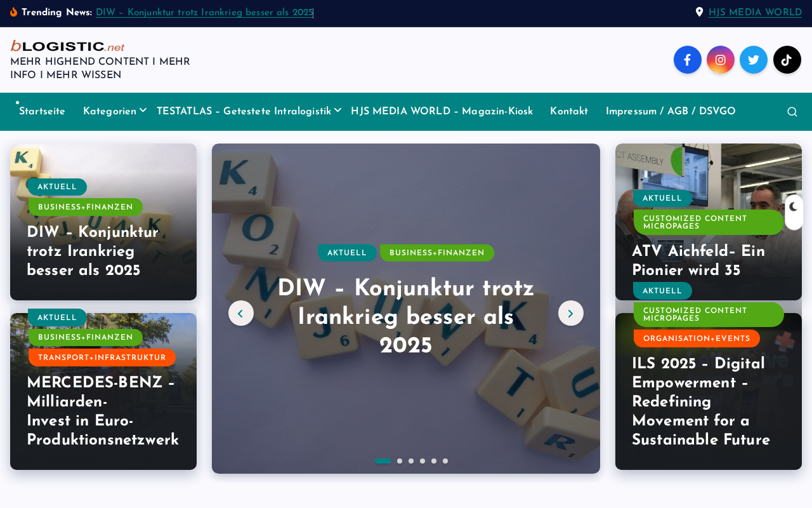The height and width of the screenshot is (508, 812).
Task: Open the Twitter social profile
Action: pyautogui.click(x=754, y=60)
